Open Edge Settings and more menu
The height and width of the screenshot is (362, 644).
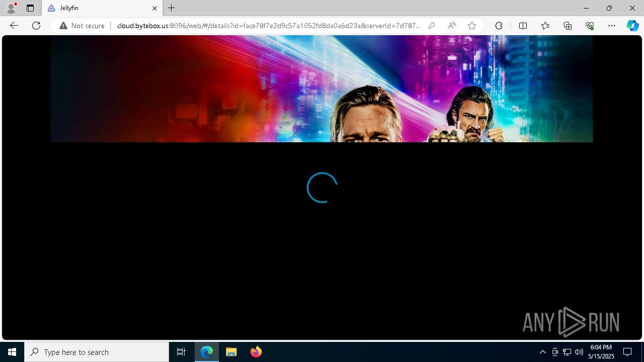pos(612,26)
